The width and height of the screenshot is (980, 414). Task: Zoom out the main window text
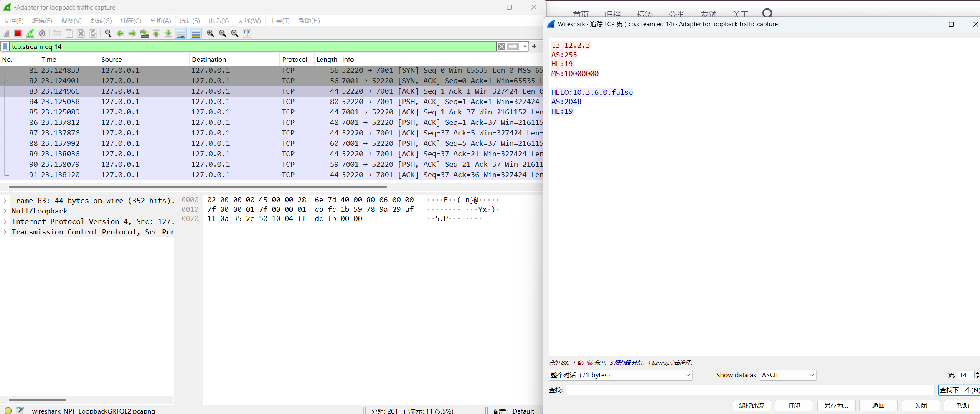click(x=223, y=33)
